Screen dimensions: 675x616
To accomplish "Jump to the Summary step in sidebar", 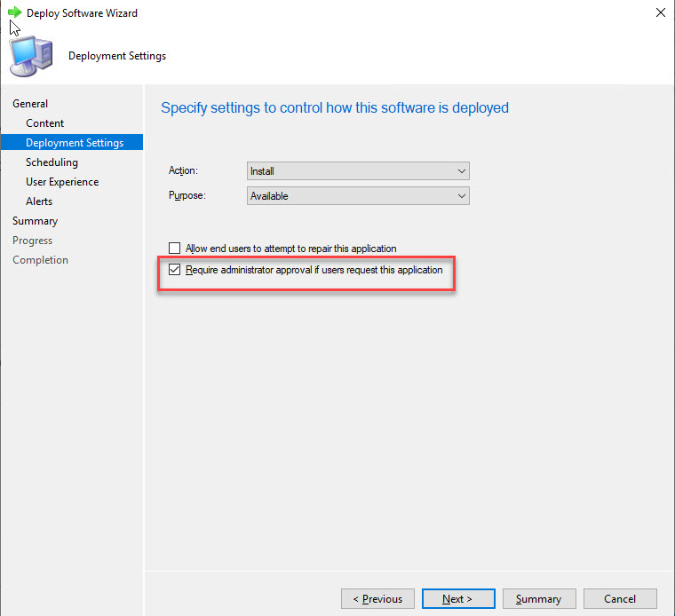I will (35, 221).
